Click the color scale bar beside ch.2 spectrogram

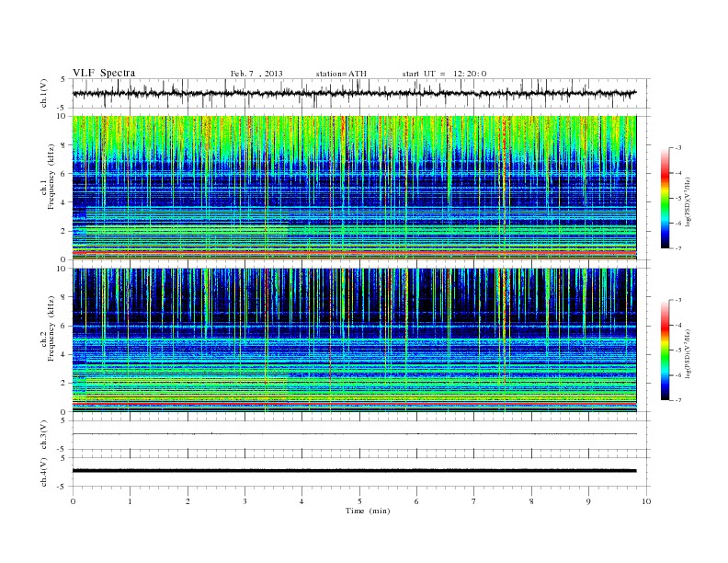(x=665, y=350)
